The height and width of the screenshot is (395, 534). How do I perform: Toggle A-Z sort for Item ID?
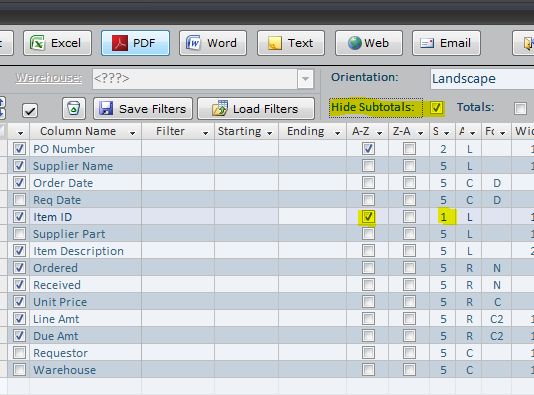click(368, 217)
